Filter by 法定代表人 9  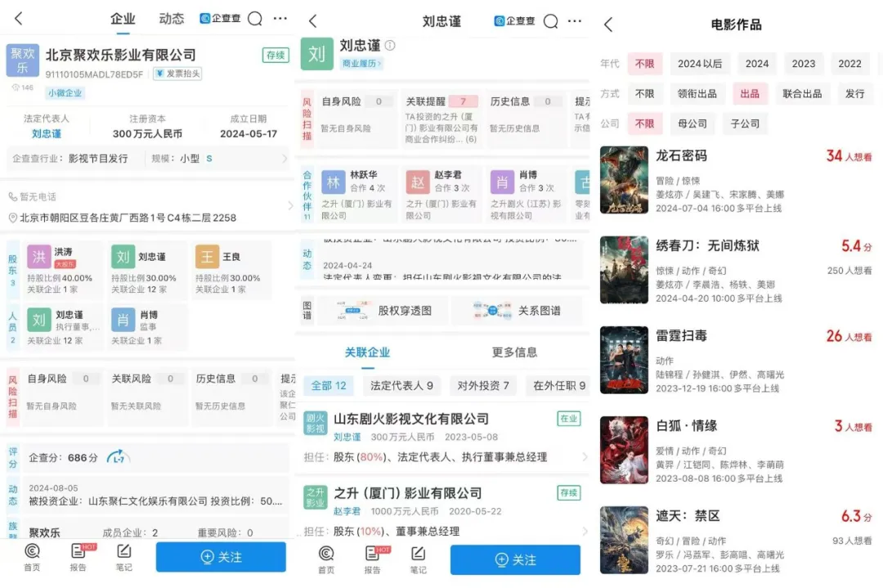(x=401, y=386)
